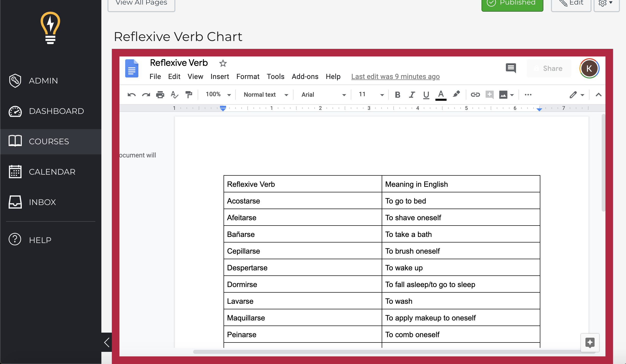Click the right indent marker on ruler
The height and width of the screenshot is (364, 626).
pyautogui.click(x=539, y=109)
